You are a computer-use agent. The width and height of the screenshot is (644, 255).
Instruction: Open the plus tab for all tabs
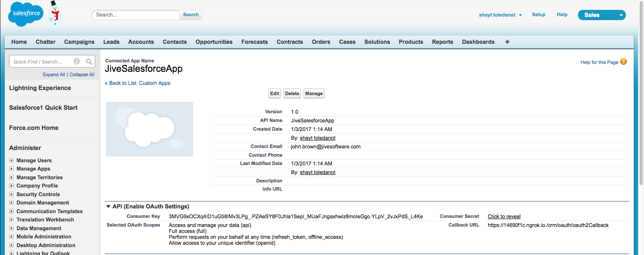(507, 42)
